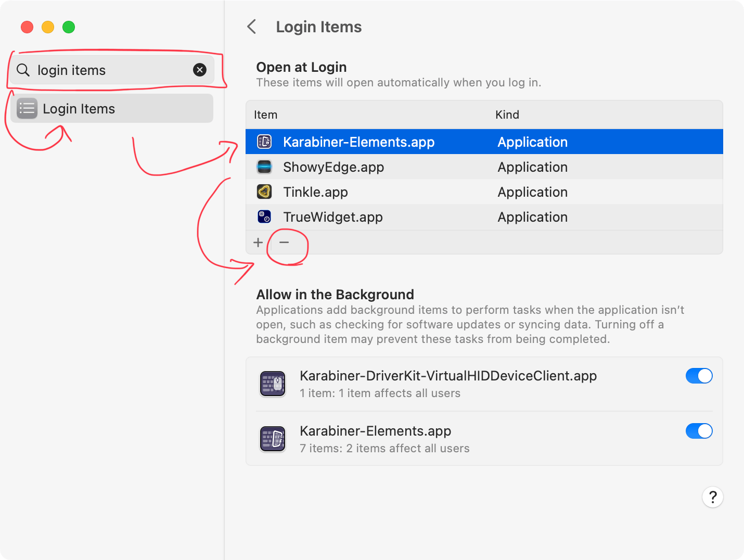Click into the 'login items' search field
The height and width of the screenshot is (560, 744).
click(x=112, y=70)
